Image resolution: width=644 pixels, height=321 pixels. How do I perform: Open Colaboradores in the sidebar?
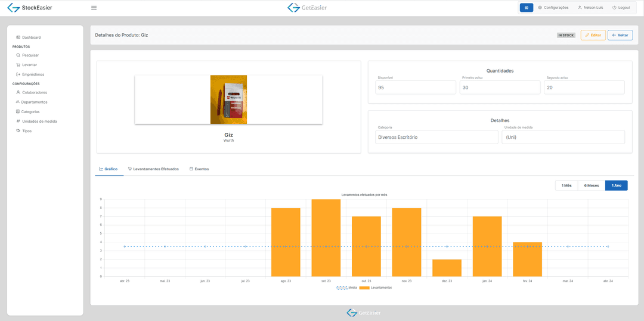[x=34, y=92]
